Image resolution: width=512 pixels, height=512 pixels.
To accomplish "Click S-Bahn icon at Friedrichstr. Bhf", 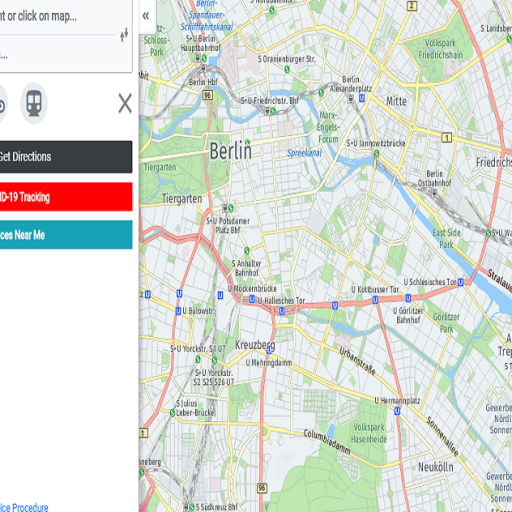I will [273, 111].
